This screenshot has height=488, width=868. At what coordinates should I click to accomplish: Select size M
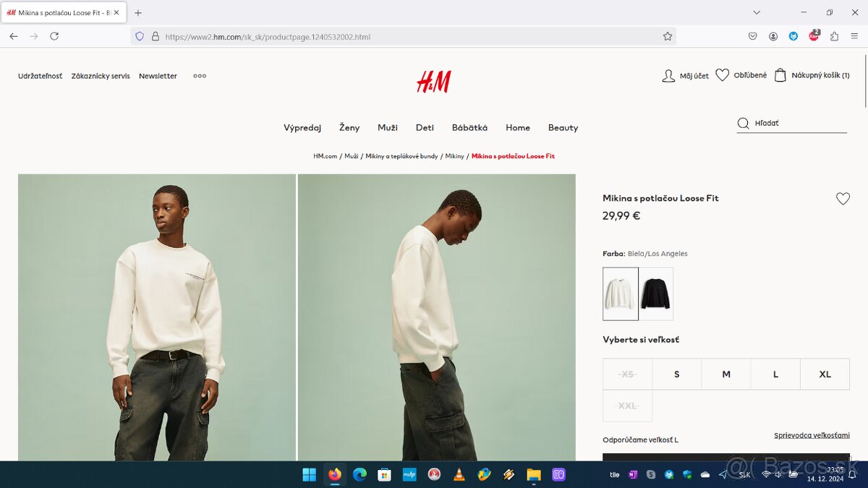[726, 374]
